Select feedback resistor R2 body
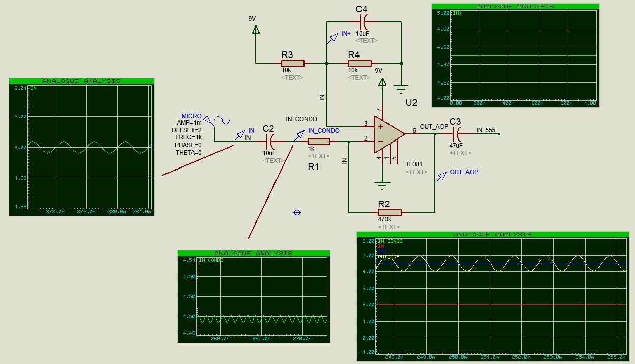635x364 pixels. (390, 212)
